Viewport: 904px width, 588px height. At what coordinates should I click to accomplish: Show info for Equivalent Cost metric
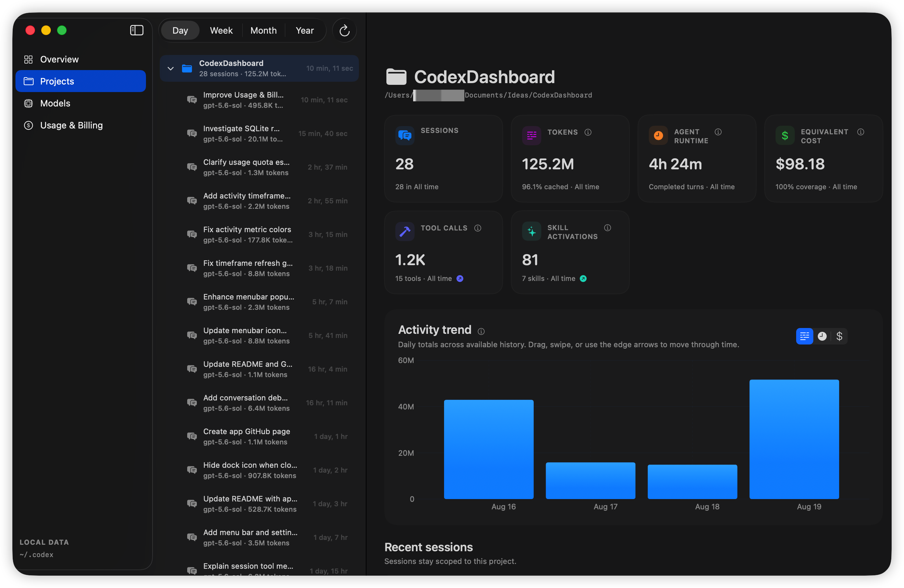[861, 132]
